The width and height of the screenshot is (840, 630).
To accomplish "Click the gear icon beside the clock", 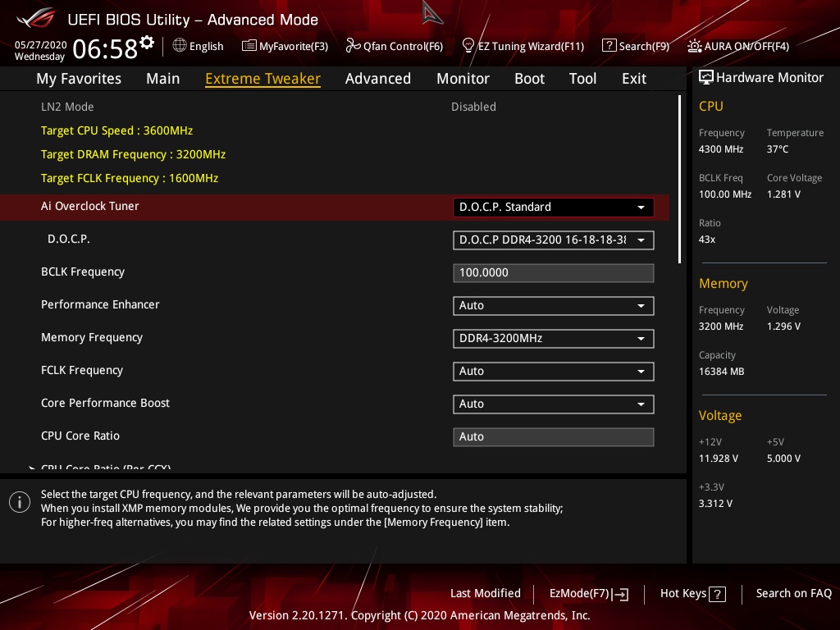I will point(147,43).
